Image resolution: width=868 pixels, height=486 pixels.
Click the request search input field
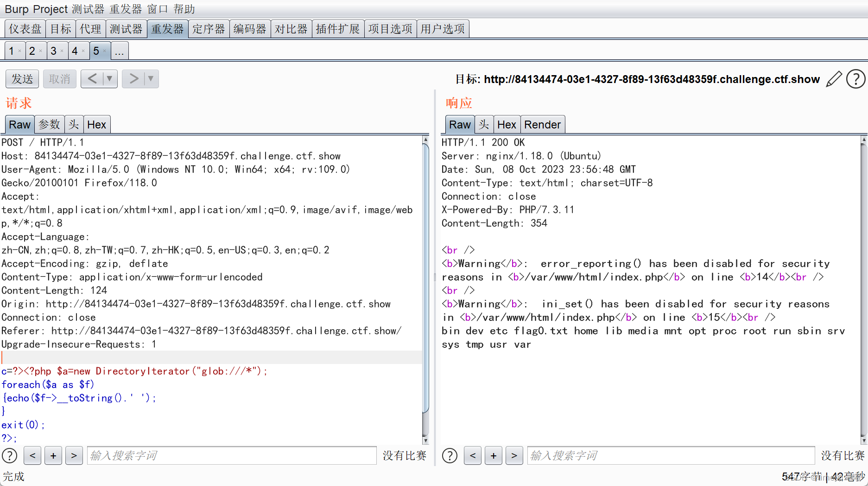coord(232,456)
